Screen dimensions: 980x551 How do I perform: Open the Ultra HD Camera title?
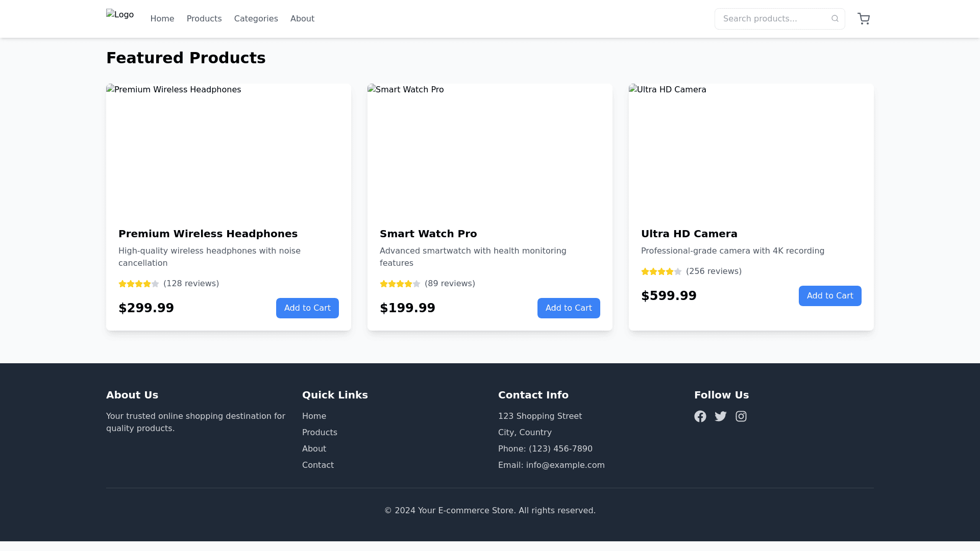pos(689,234)
